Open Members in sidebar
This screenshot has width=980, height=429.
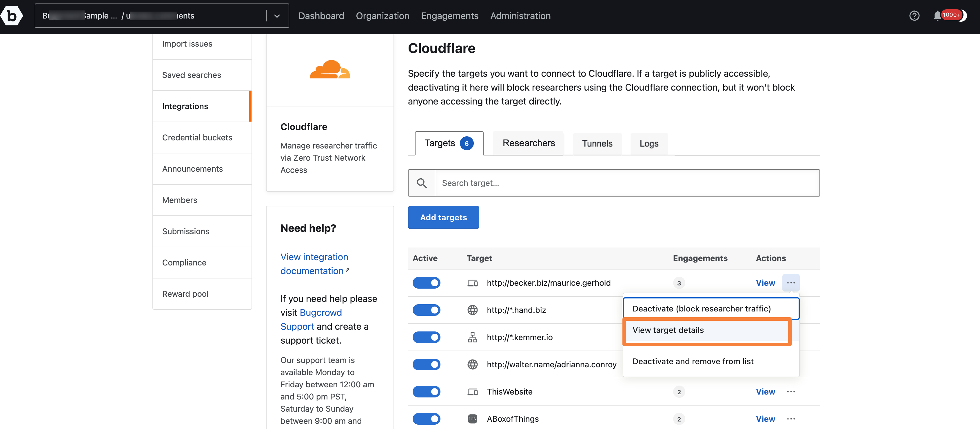[202, 200]
